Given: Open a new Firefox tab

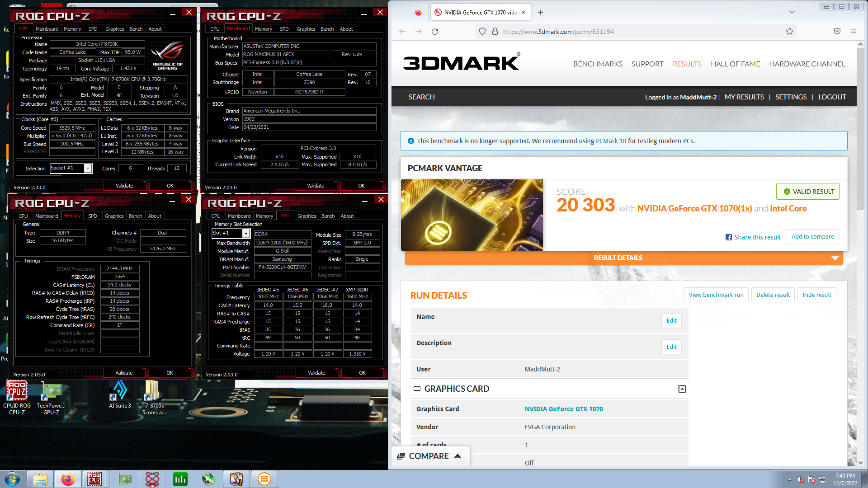Looking at the screenshot, I should [x=540, y=12].
